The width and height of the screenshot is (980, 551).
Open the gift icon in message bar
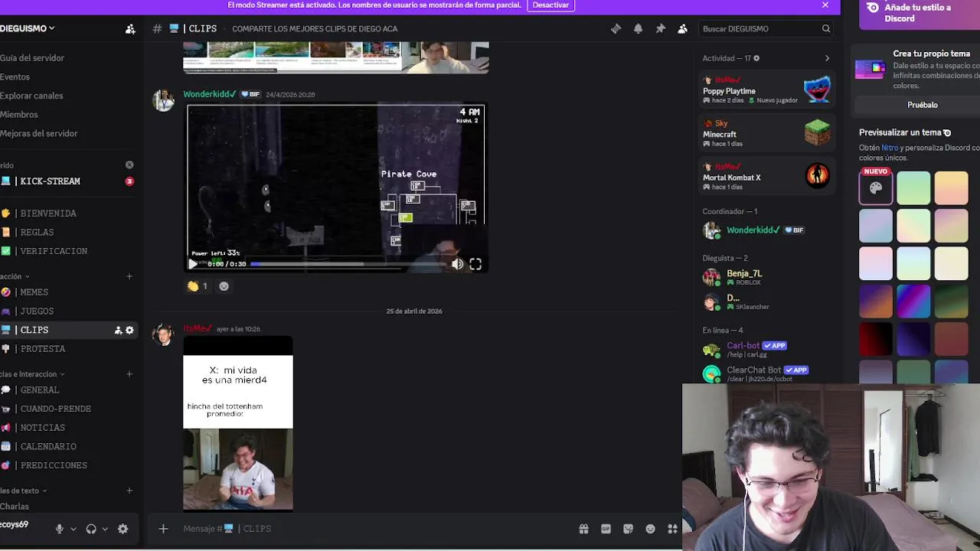(583, 529)
